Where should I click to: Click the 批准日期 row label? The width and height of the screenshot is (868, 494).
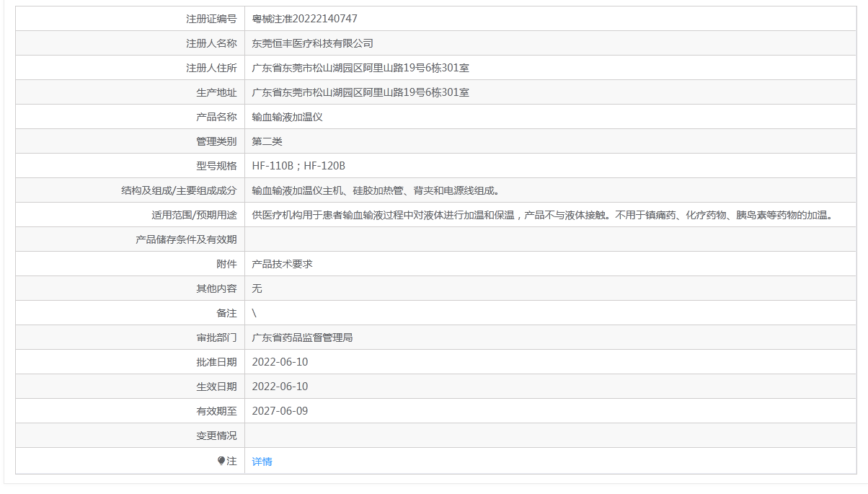216,362
